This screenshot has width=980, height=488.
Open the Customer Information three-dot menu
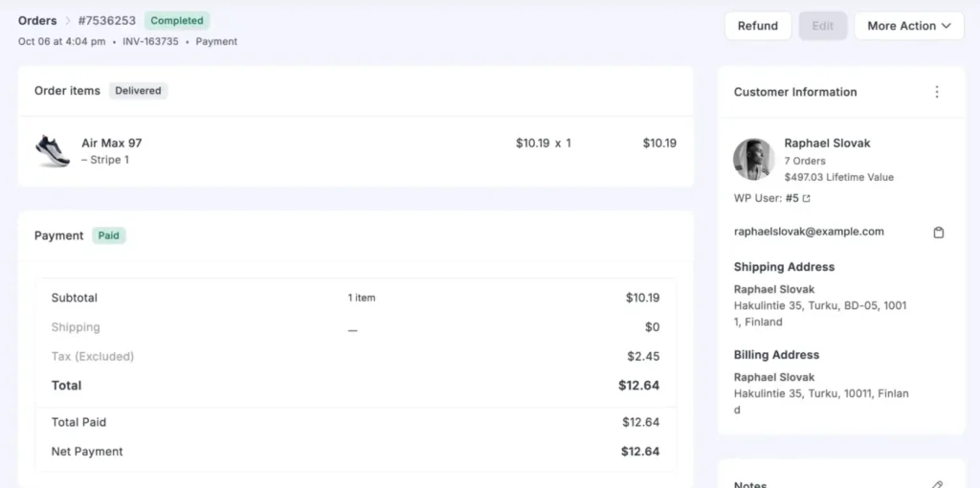937,92
